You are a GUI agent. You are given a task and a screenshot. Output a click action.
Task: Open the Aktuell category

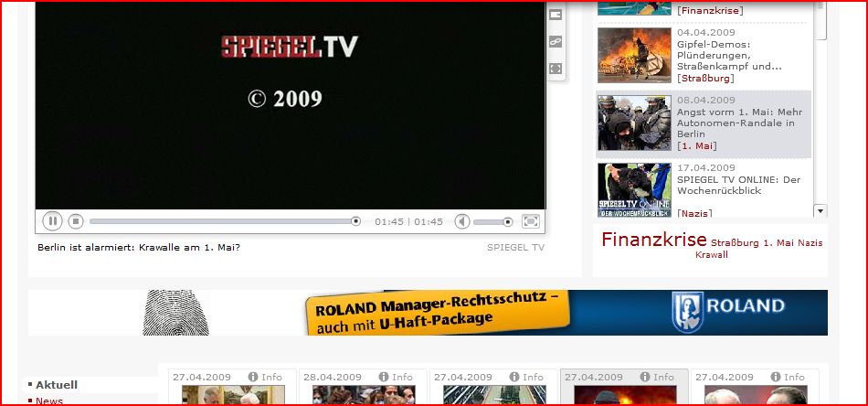pos(57,385)
